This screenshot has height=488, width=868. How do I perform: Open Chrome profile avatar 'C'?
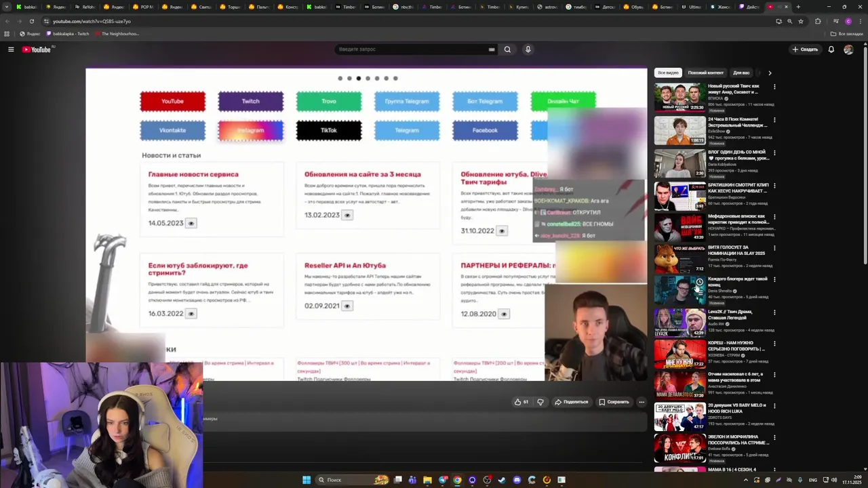click(x=848, y=21)
